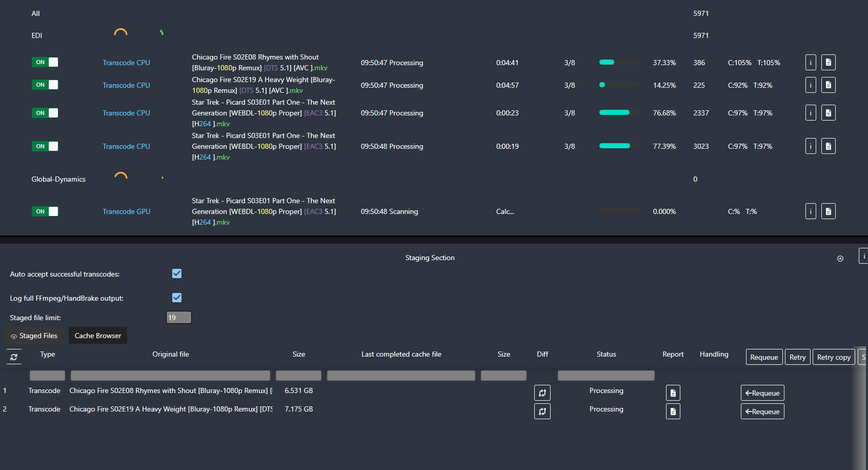Image resolution: width=868 pixels, height=470 pixels.
Task: Uncheck Log full FFmpeg/HandBrake output
Action: 176,298
